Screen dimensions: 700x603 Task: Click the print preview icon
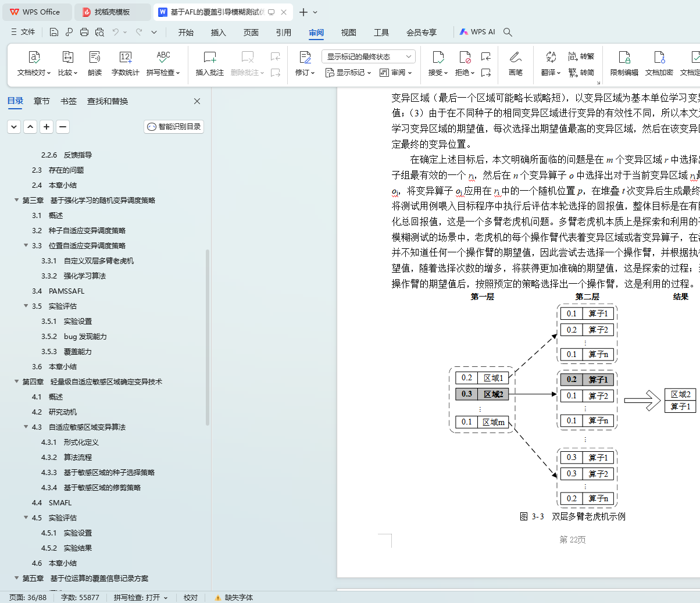click(x=99, y=32)
